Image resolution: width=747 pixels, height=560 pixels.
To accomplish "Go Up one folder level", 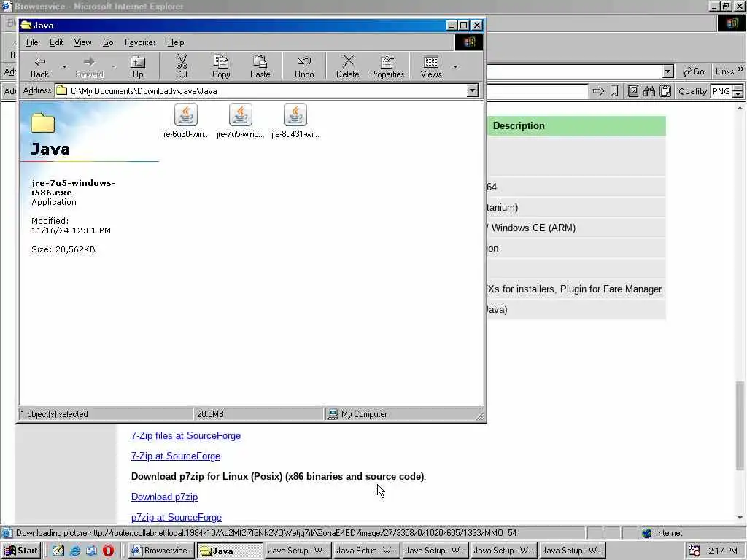I will click(138, 66).
